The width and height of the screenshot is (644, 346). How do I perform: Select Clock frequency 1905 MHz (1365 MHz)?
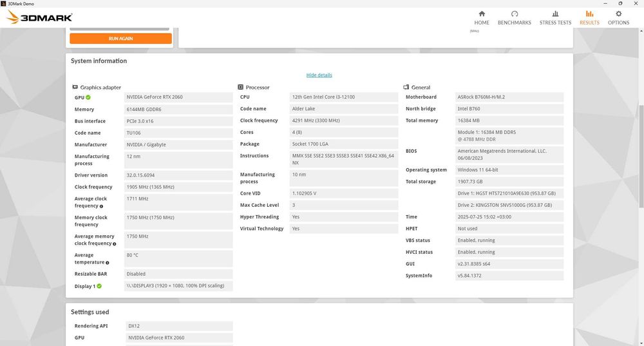click(178, 187)
